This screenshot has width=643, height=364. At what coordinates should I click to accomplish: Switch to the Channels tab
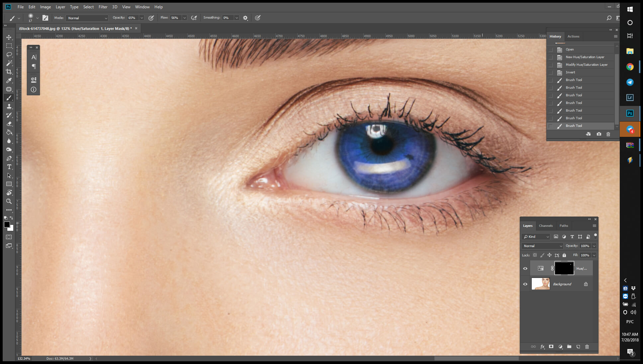[546, 225]
